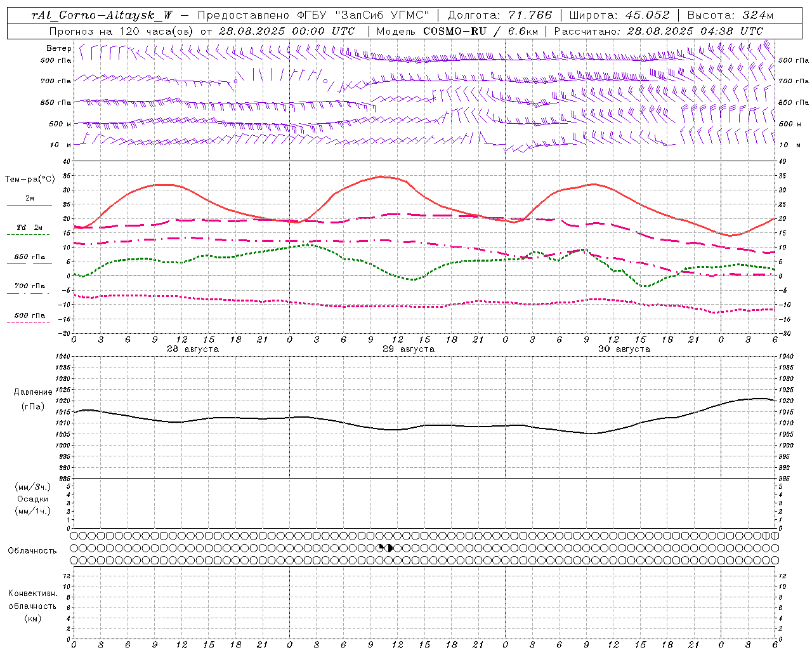812x650 pixels.
Task: Click the pink dotted 500 гПа legend line
Action: (28, 322)
